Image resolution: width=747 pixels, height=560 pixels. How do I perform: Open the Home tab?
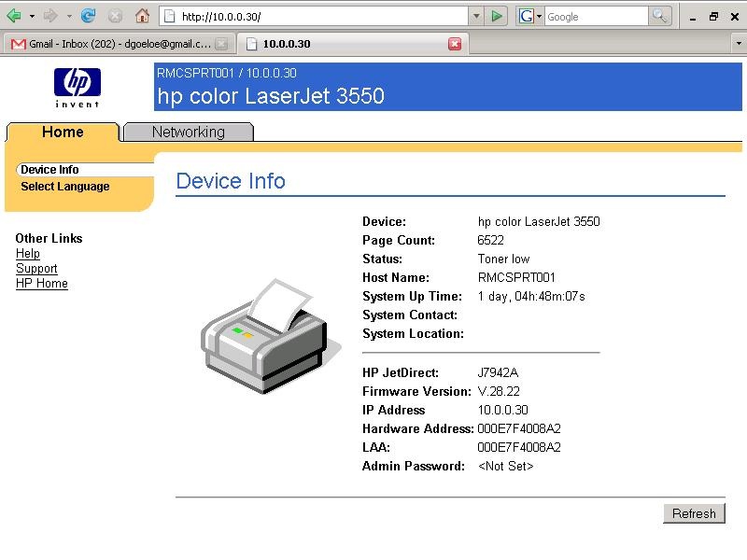[63, 132]
